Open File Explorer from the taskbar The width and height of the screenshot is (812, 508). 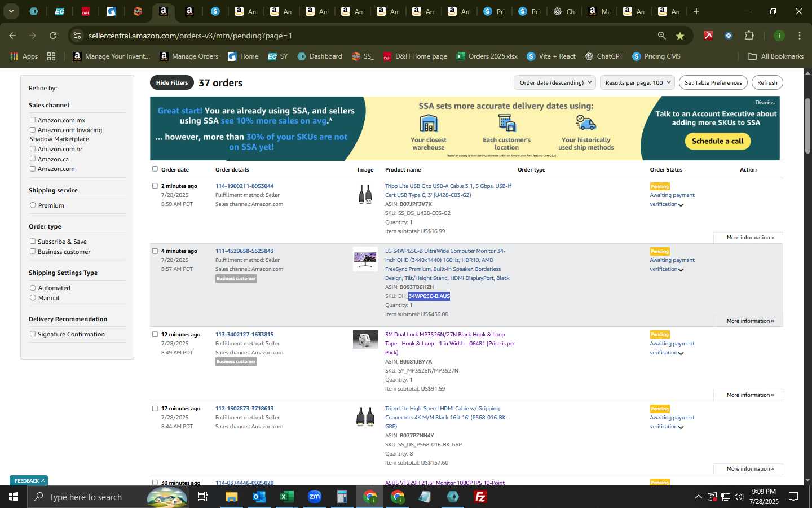231,497
